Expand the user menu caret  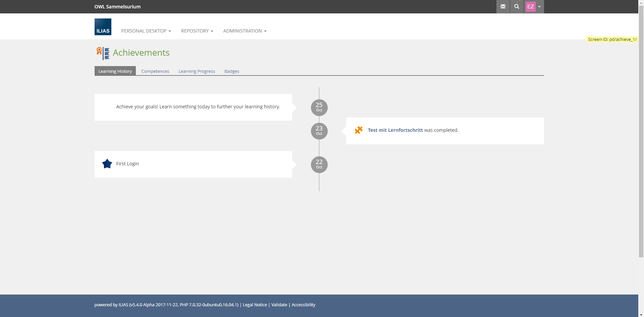pos(539,7)
